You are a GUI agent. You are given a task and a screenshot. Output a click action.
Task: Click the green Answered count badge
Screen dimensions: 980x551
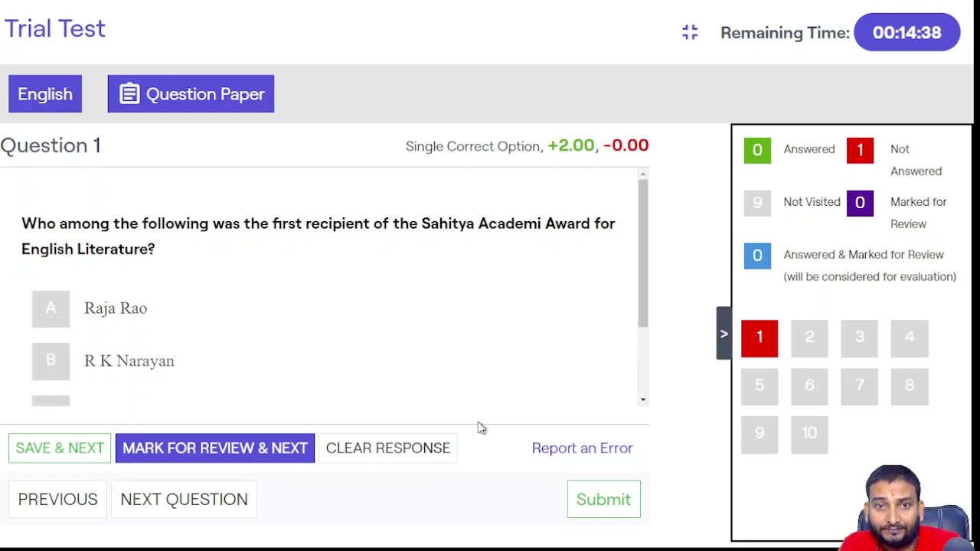[x=757, y=150]
